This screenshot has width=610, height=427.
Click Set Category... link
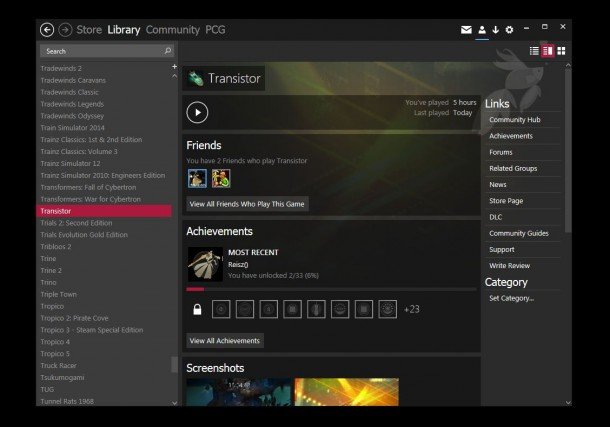[x=512, y=298]
